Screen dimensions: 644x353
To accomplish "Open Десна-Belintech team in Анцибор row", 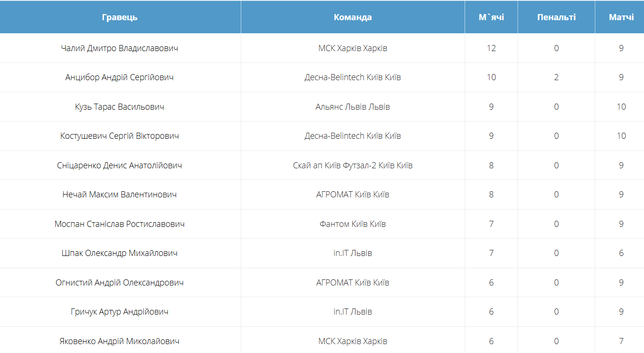I will pos(353,77).
